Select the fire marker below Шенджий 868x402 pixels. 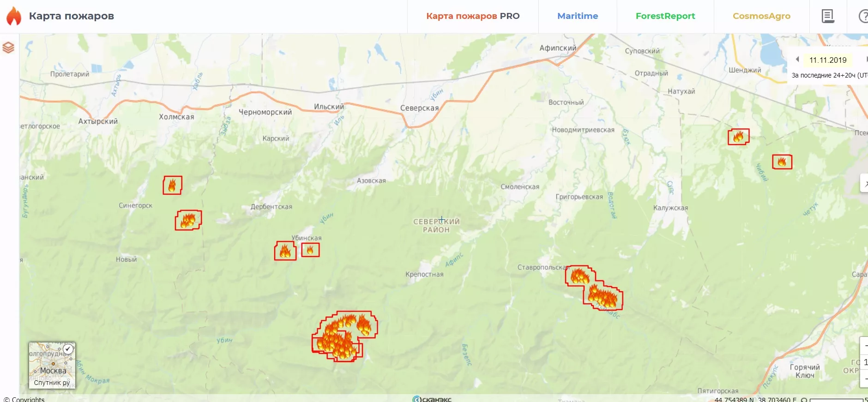(x=738, y=137)
